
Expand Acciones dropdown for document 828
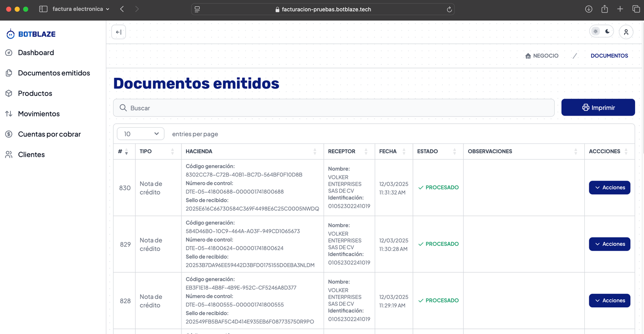(609, 301)
